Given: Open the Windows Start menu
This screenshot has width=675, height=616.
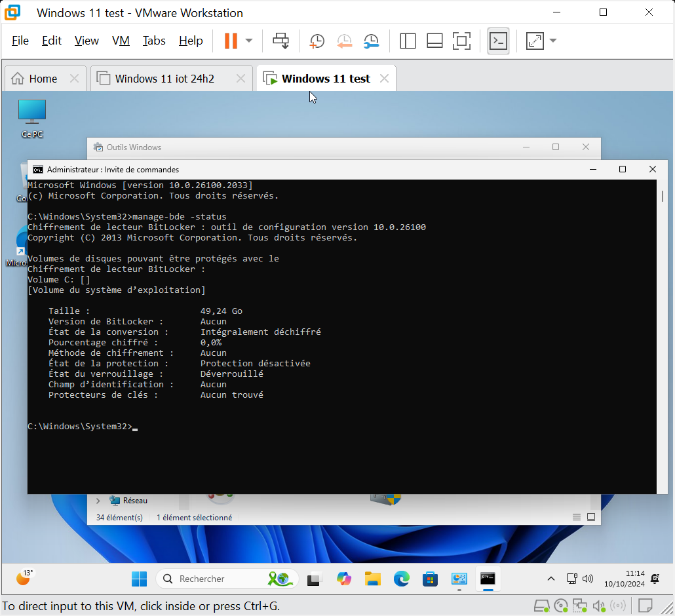Looking at the screenshot, I should [139, 579].
